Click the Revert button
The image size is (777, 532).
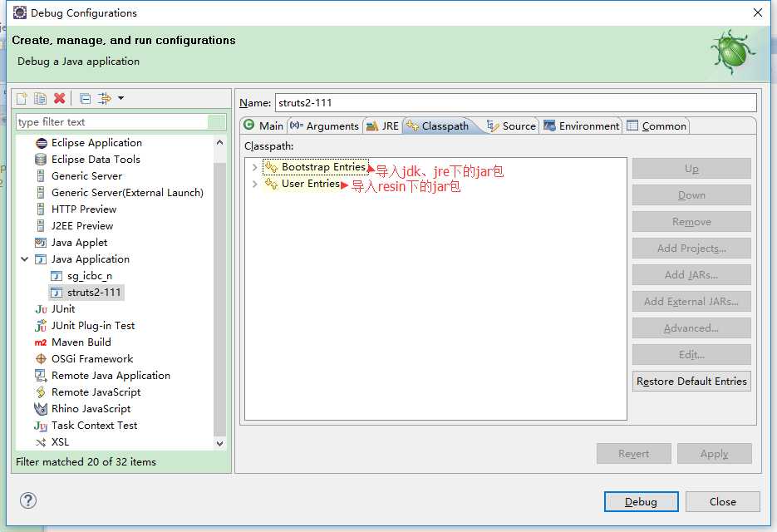tap(634, 454)
